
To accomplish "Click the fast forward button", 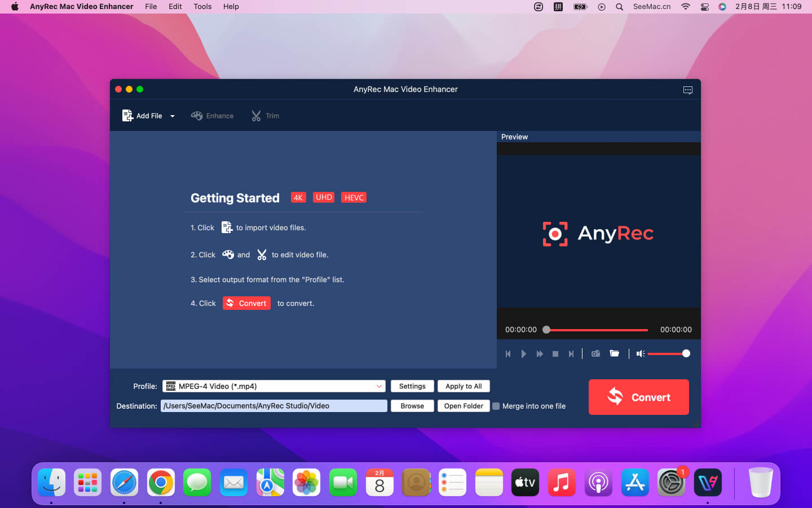I will [x=540, y=354].
